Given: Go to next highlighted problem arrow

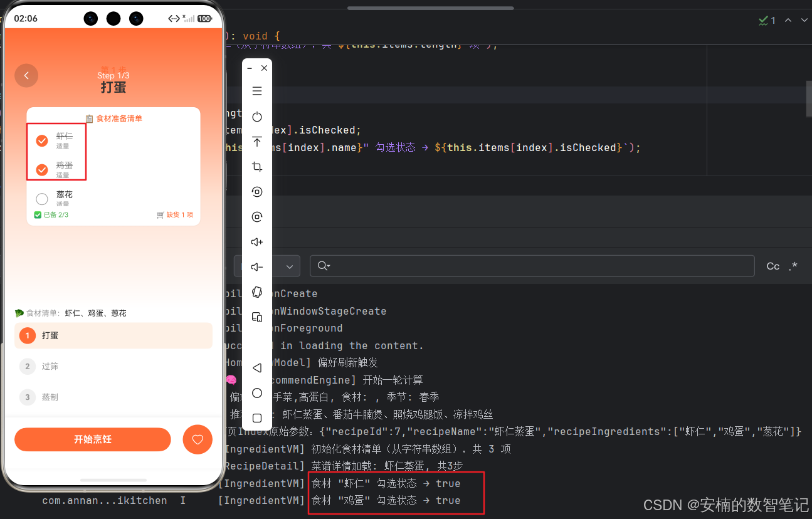Looking at the screenshot, I should pos(804,20).
